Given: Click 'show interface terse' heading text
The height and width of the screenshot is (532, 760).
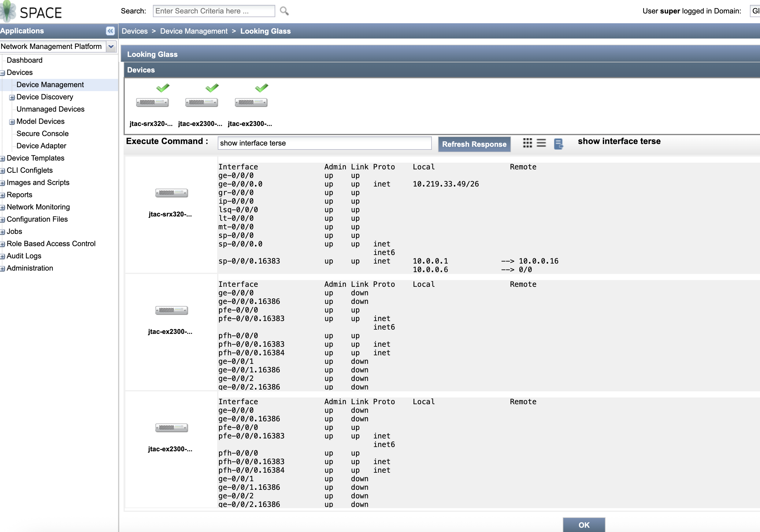Looking at the screenshot, I should (x=619, y=141).
